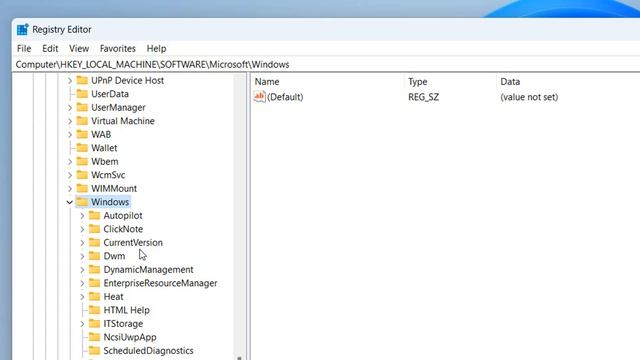Expand the Dwm key
The width and height of the screenshot is (640, 360).
82,256
